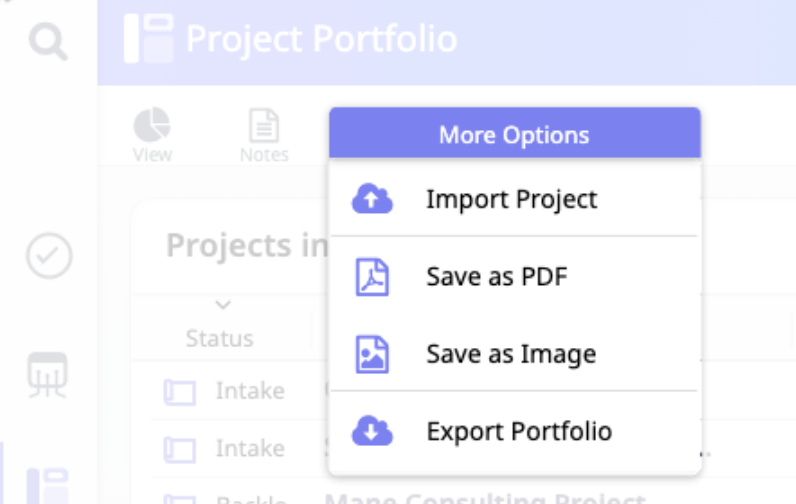Open the presentation board icon in sidebar
796x504 pixels.
(x=47, y=374)
